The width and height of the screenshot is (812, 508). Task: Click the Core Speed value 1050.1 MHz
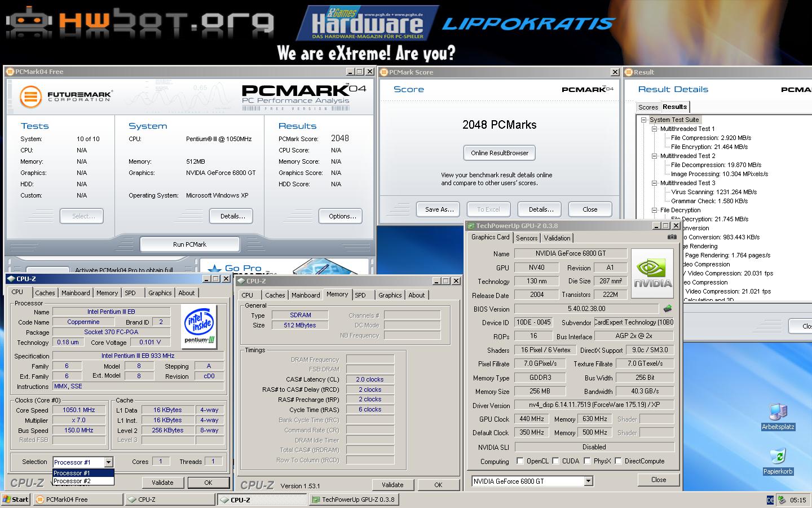[x=79, y=410]
